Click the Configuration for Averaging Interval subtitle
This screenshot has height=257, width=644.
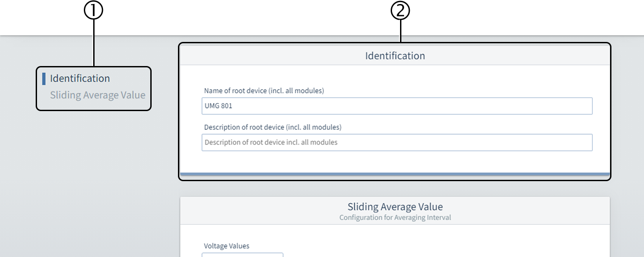point(395,217)
